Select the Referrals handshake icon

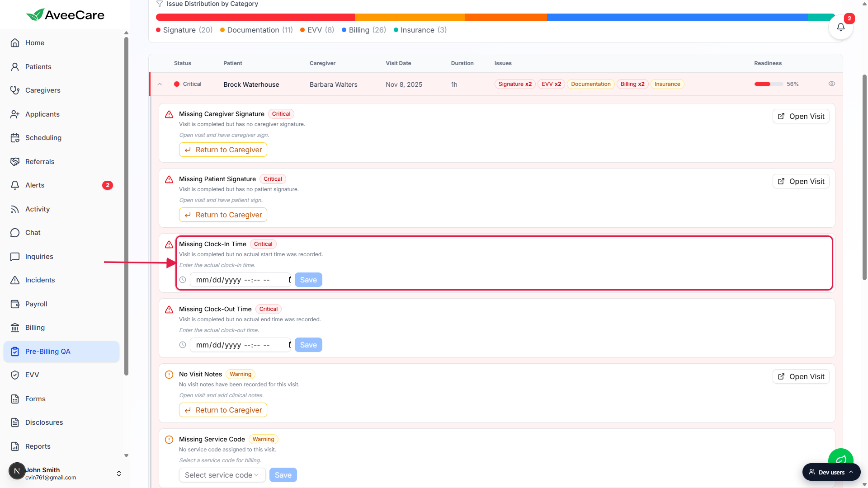pyautogui.click(x=15, y=162)
